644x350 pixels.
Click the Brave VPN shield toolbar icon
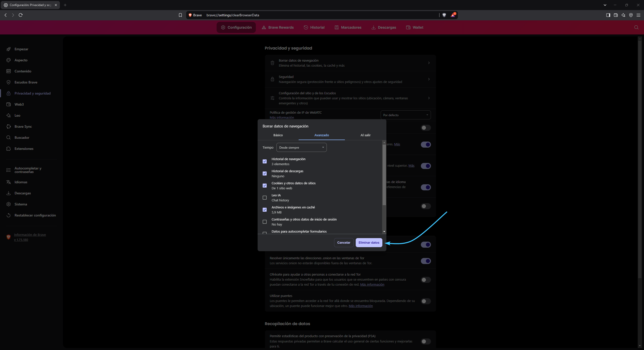coord(631,15)
